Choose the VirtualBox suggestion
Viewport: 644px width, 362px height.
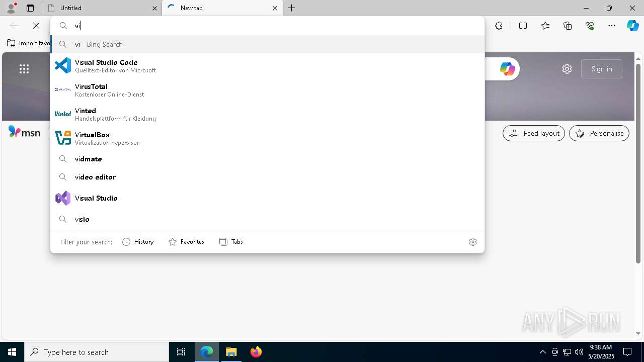267,138
